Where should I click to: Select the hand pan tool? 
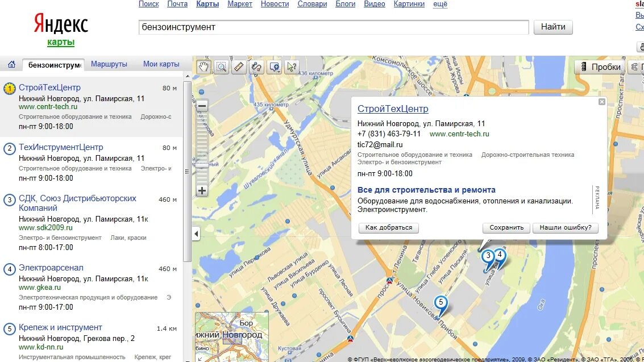203,66
